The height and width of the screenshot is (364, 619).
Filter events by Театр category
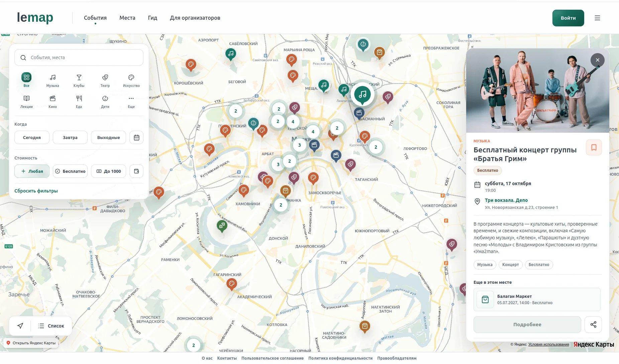click(105, 80)
